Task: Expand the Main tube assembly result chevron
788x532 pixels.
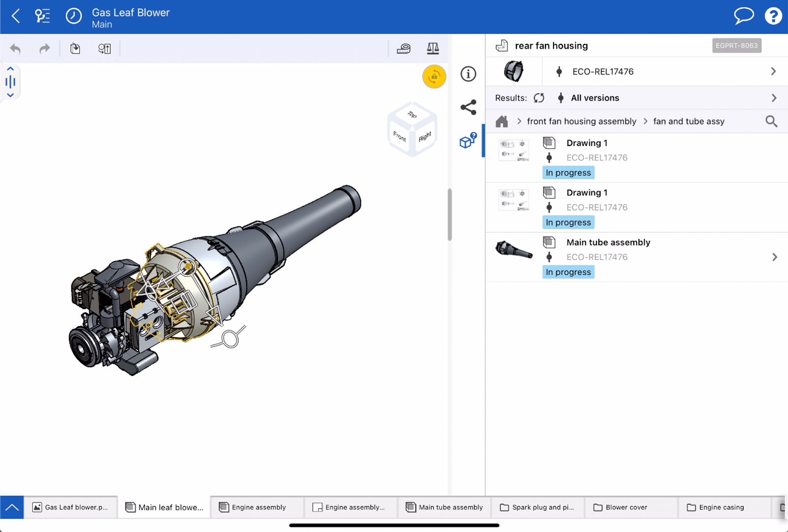Action: point(774,257)
